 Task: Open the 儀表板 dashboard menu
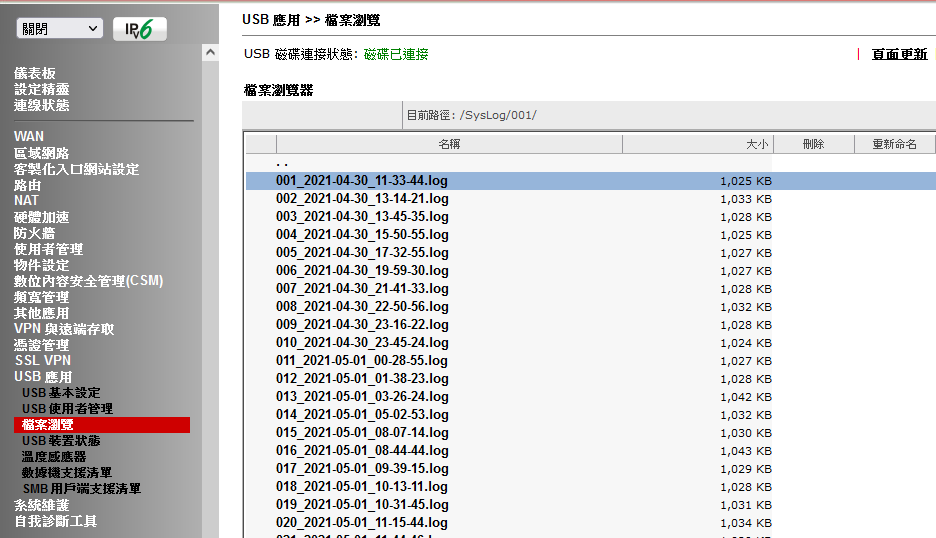coord(35,73)
